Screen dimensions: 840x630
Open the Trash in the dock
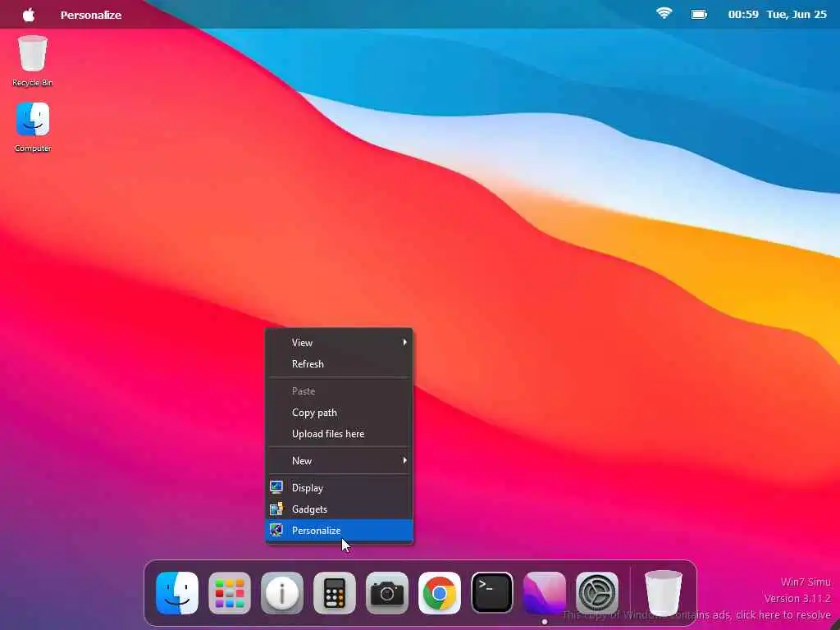664,593
